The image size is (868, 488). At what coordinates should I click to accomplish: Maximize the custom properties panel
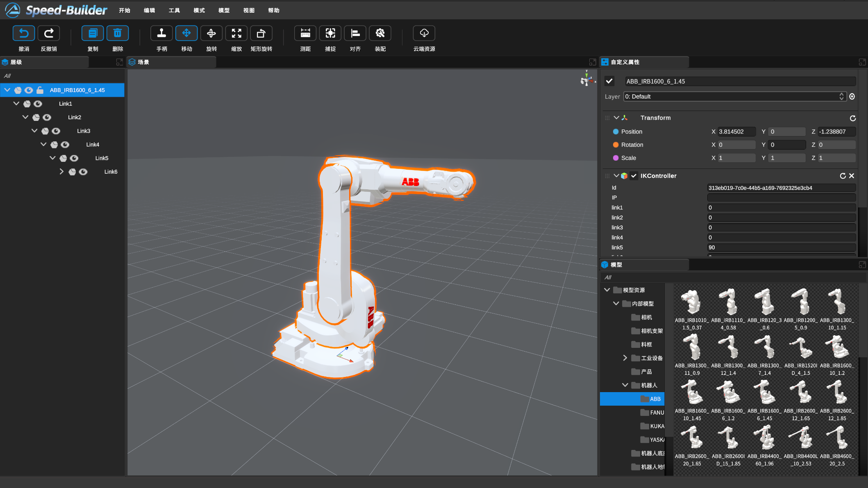862,62
